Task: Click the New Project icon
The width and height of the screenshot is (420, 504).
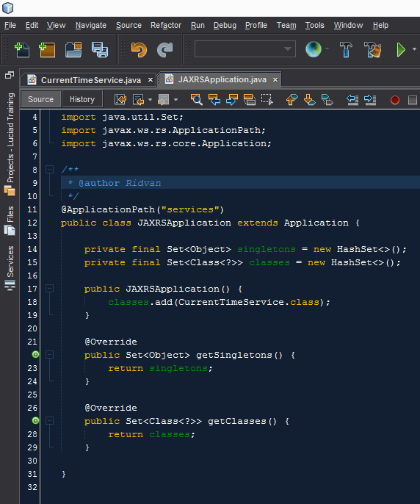Action: pos(47,50)
